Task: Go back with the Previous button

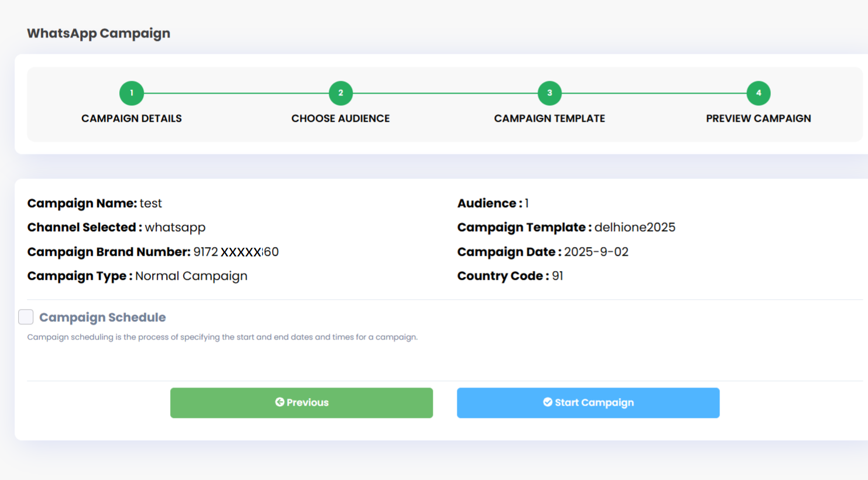Action: point(301,403)
